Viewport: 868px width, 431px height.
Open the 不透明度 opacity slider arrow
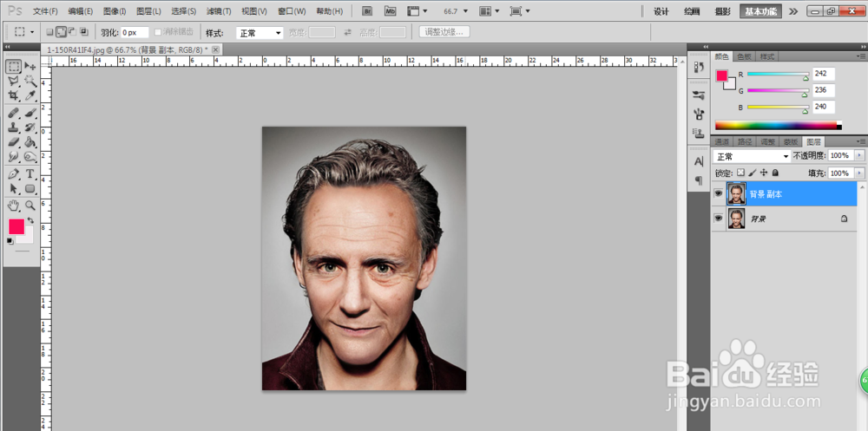(859, 156)
